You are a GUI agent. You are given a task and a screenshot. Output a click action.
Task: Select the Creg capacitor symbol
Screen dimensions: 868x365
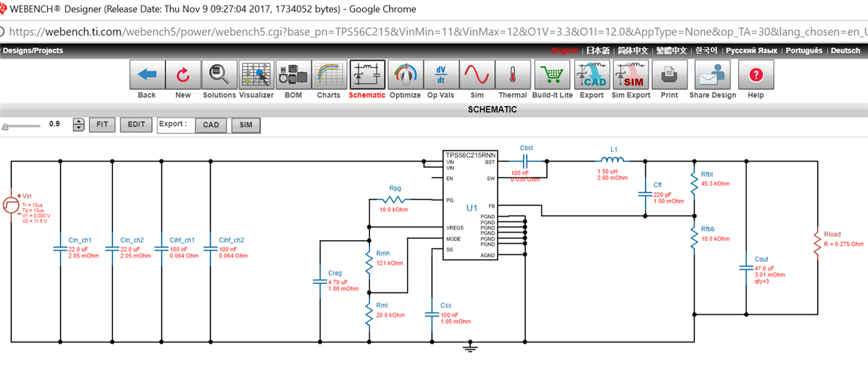coord(320,282)
